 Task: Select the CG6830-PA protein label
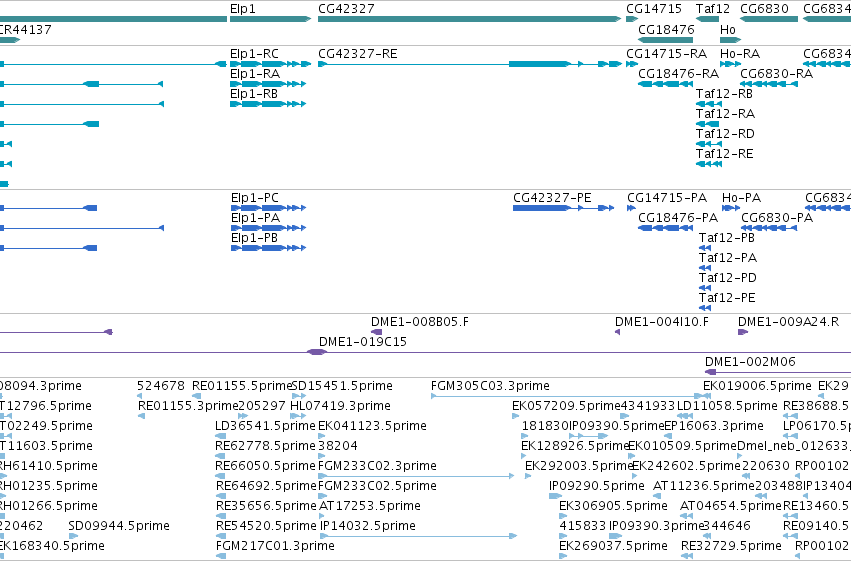(x=777, y=218)
